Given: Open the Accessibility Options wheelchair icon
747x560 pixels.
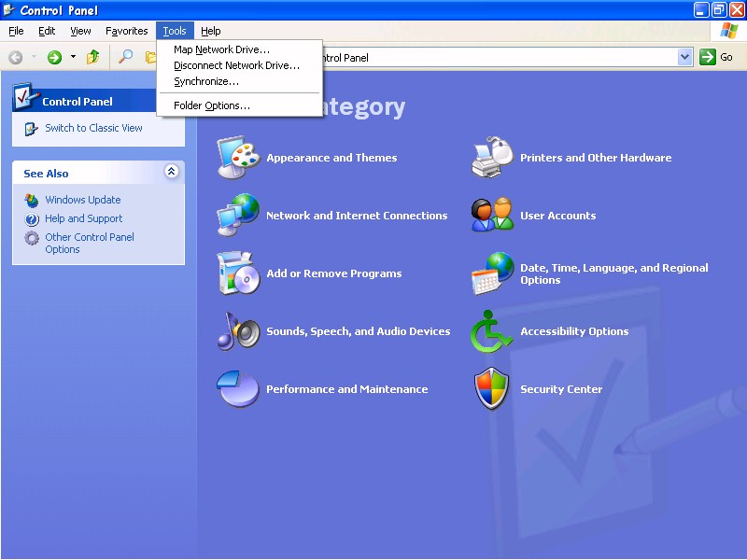Looking at the screenshot, I should (492, 331).
